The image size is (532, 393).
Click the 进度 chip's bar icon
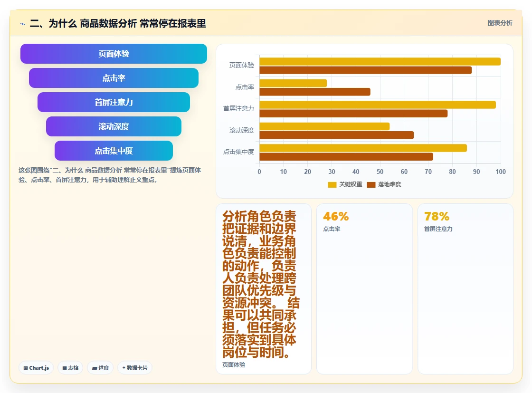coord(95,368)
